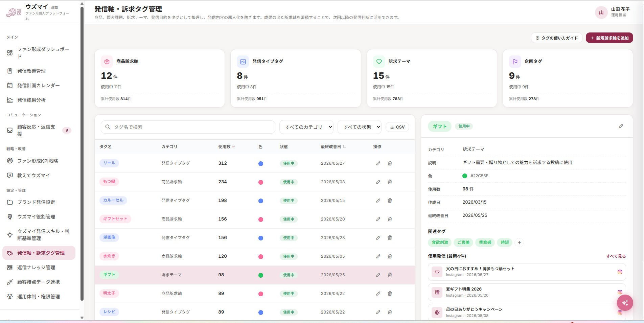Edit the リール tag row

(378, 163)
